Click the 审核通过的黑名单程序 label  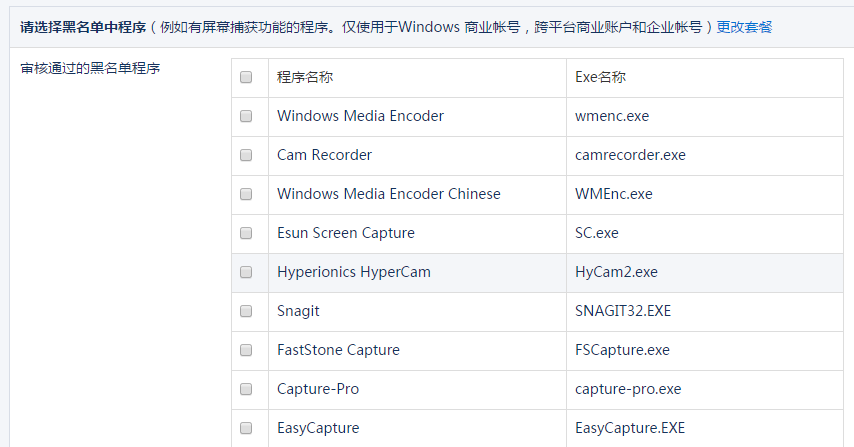pos(90,70)
